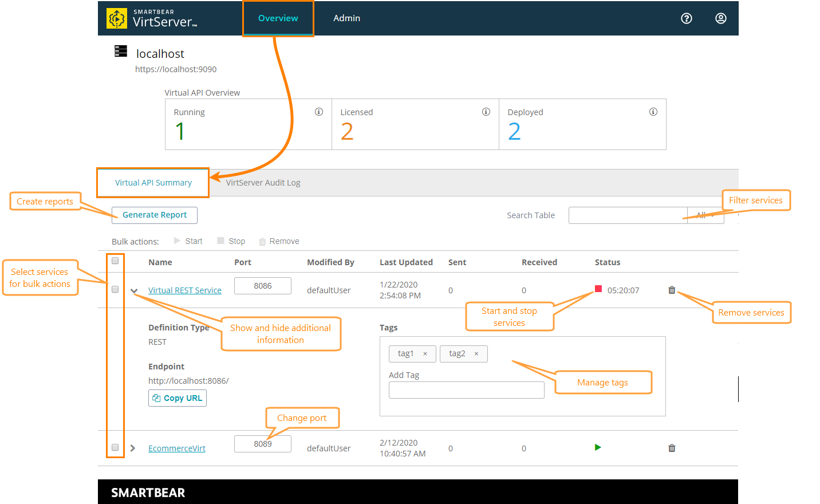Collapse Virtual REST Service details

pyautogui.click(x=134, y=291)
